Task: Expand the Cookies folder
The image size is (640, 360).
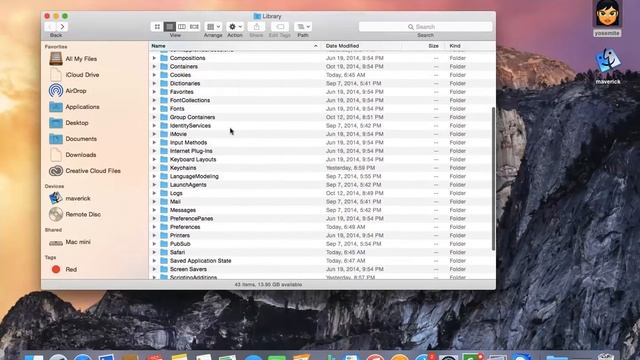Action: point(154,75)
